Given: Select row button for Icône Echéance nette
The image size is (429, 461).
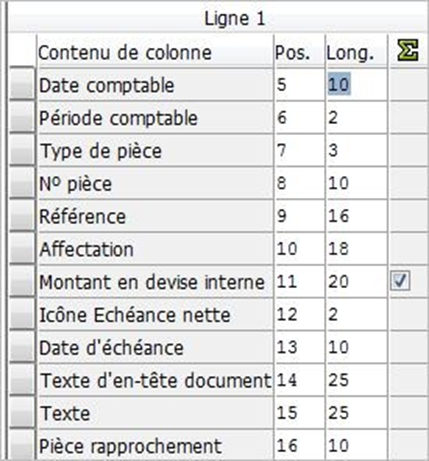Looking at the screenshot, I should [22, 314].
